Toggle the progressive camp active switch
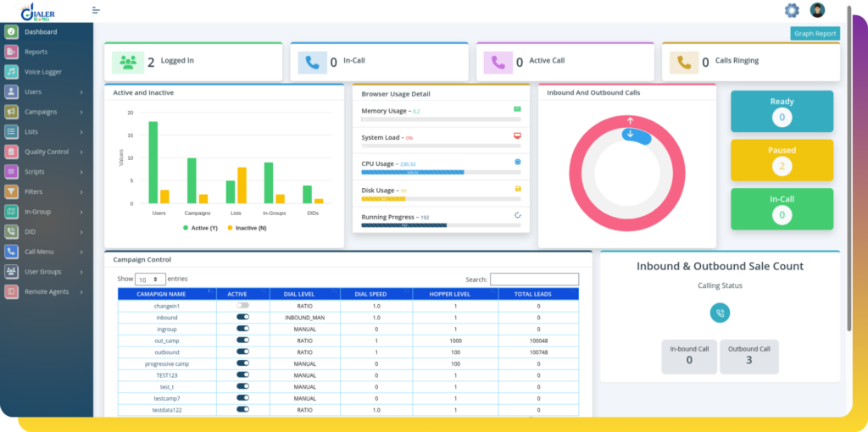 (x=243, y=363)
